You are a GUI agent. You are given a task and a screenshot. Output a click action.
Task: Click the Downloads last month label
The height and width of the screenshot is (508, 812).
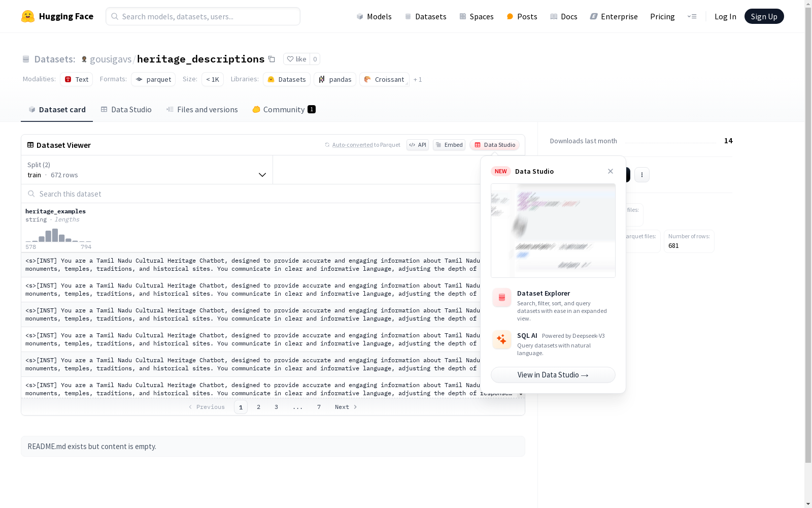tap(584, 141)
